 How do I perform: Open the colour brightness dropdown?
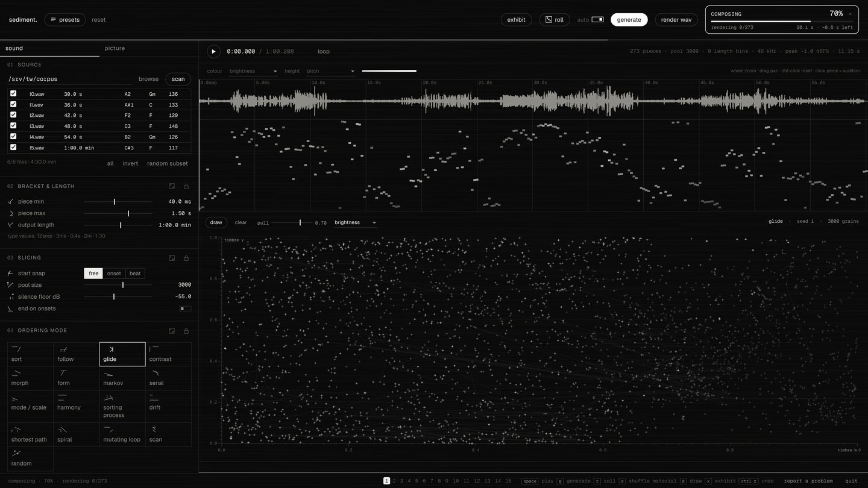(253, 71)
